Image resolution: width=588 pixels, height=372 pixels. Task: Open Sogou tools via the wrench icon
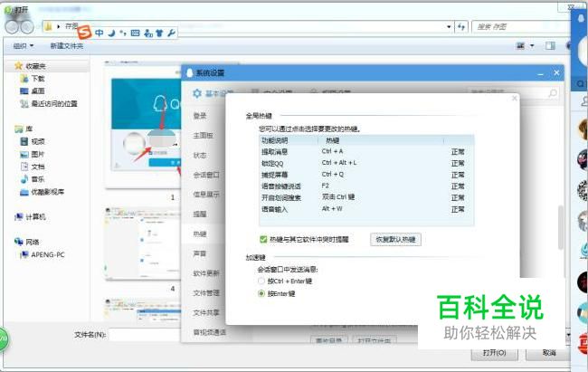pyautogui.click(x=171, y=33)
